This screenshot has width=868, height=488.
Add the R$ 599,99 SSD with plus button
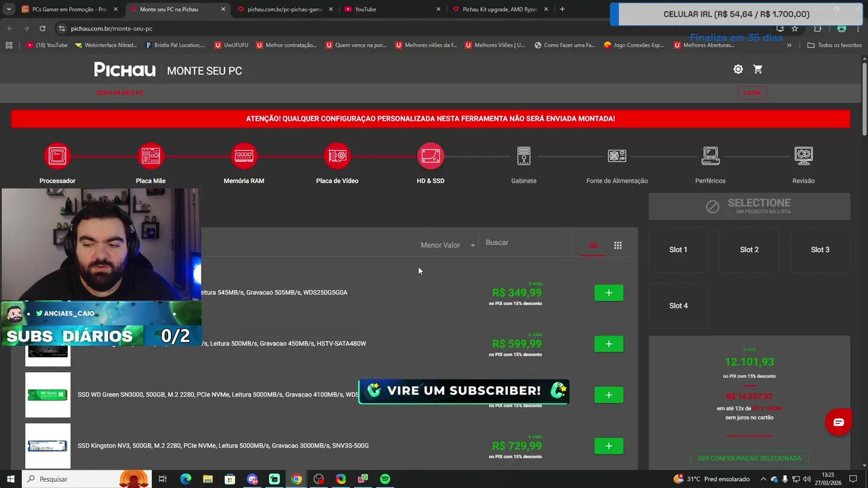pos(609,344)
